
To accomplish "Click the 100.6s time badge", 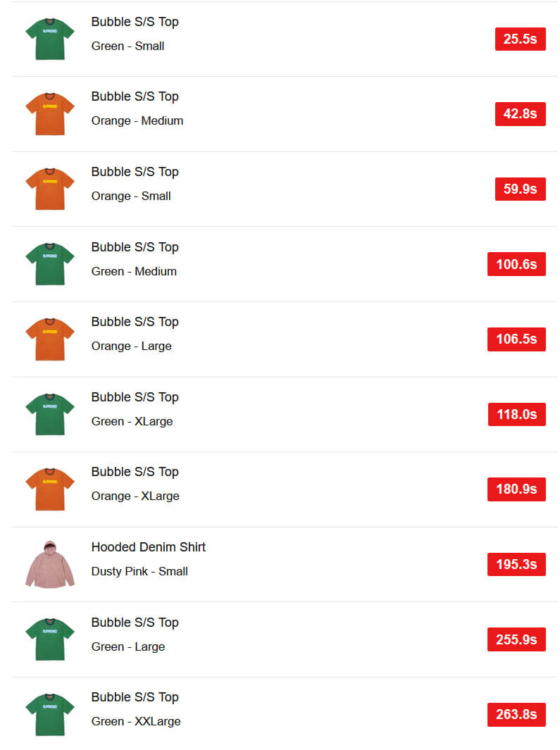I will [516, 264].
